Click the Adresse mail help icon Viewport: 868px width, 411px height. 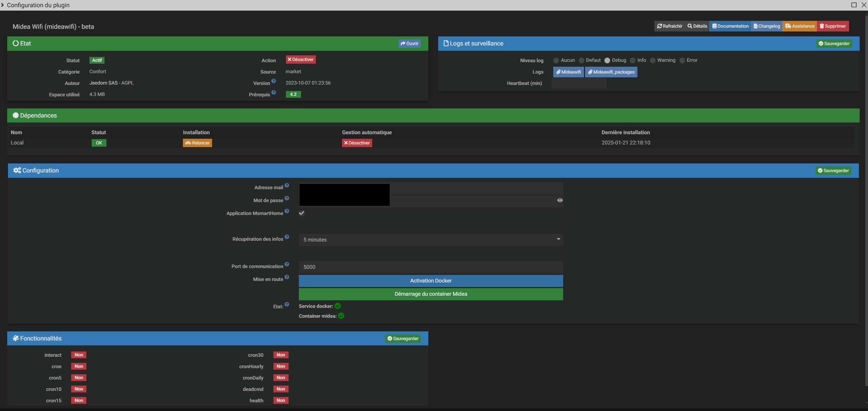click(287, 185)
